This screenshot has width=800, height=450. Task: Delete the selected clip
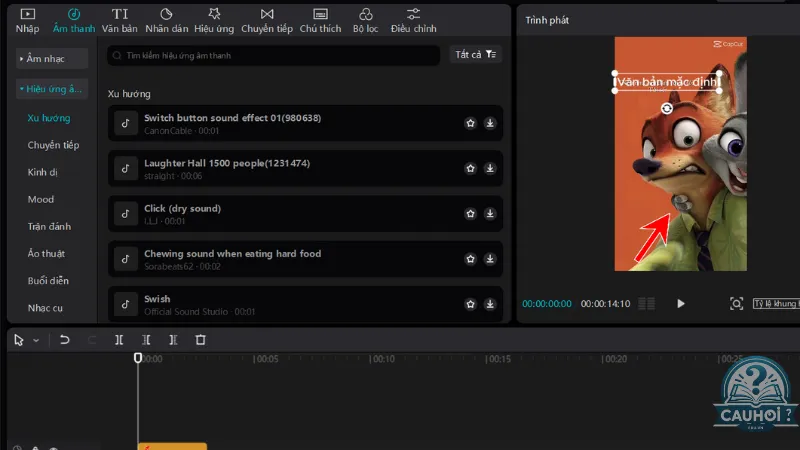(201, 340)
